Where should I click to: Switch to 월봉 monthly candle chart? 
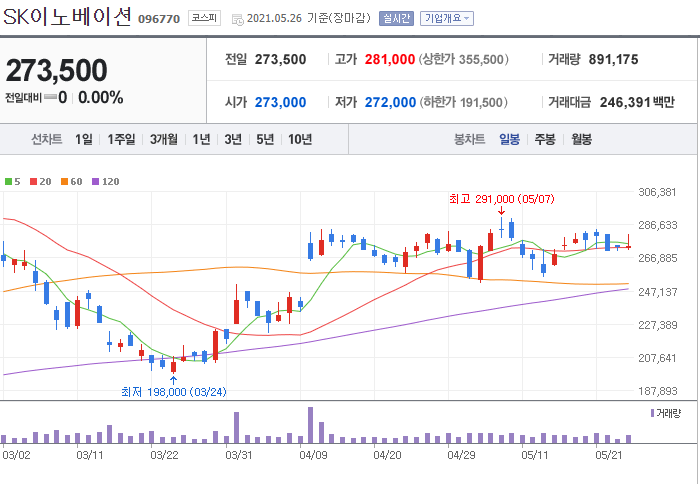(x=581, y=139)
